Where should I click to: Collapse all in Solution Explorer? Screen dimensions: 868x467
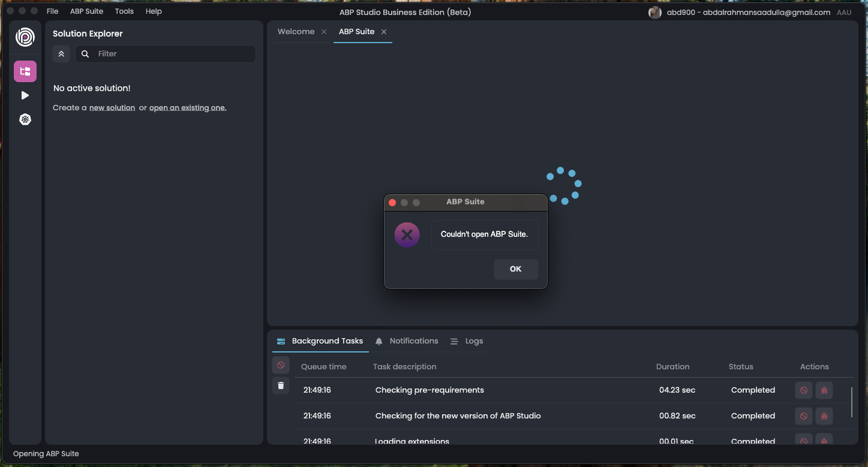pos(61,54)
